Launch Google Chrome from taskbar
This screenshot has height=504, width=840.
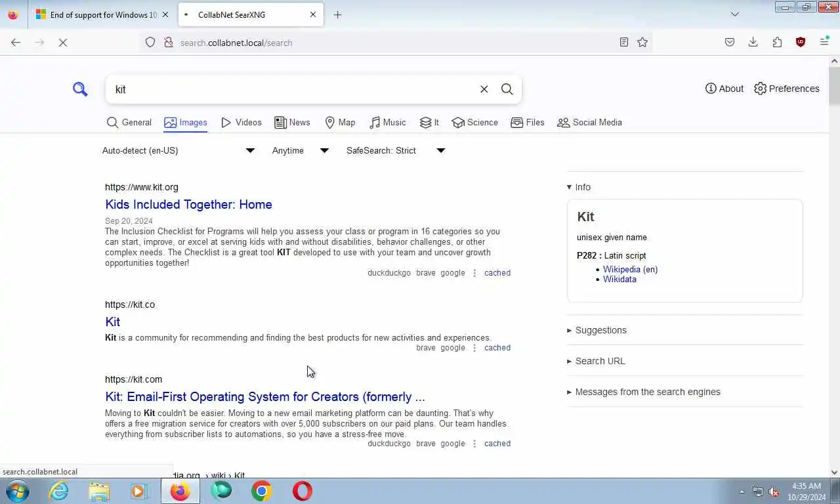pyautogui.click(x=262, y=491)
